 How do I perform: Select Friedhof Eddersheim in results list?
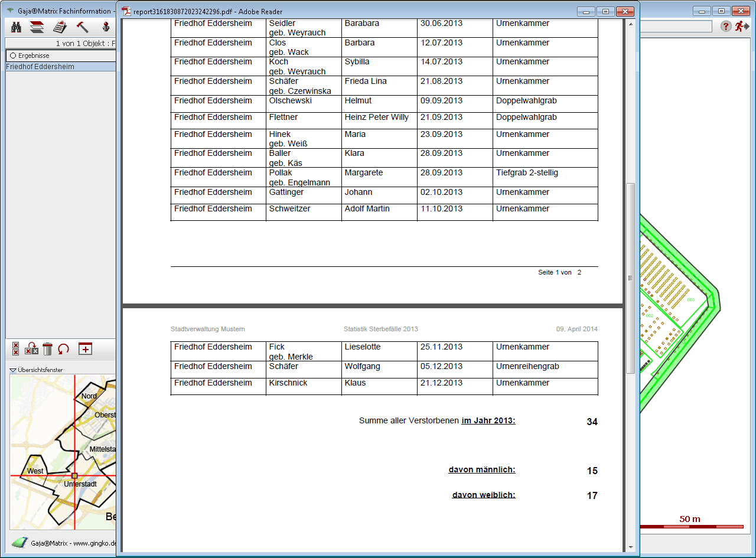point(40,67)
